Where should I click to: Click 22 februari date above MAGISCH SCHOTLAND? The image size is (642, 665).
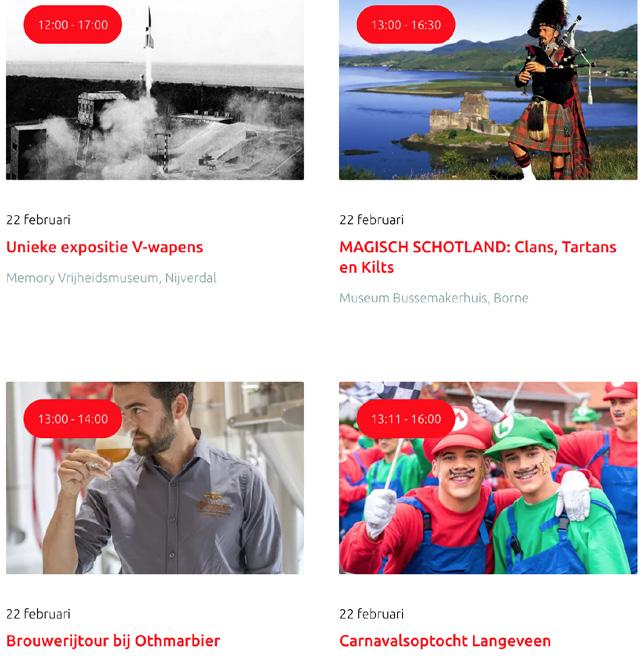371,220
